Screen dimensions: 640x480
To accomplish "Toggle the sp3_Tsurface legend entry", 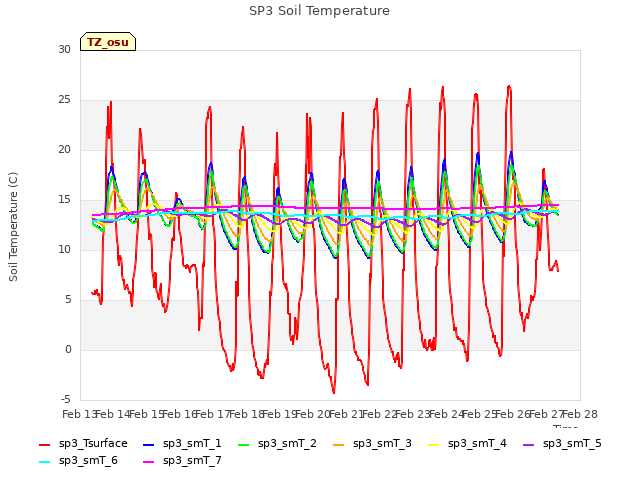I will point(83,443).
